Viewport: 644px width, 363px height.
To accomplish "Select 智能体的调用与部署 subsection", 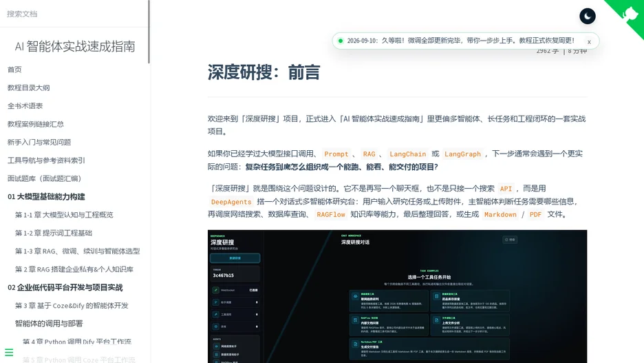I will click(x=48, y=324).
